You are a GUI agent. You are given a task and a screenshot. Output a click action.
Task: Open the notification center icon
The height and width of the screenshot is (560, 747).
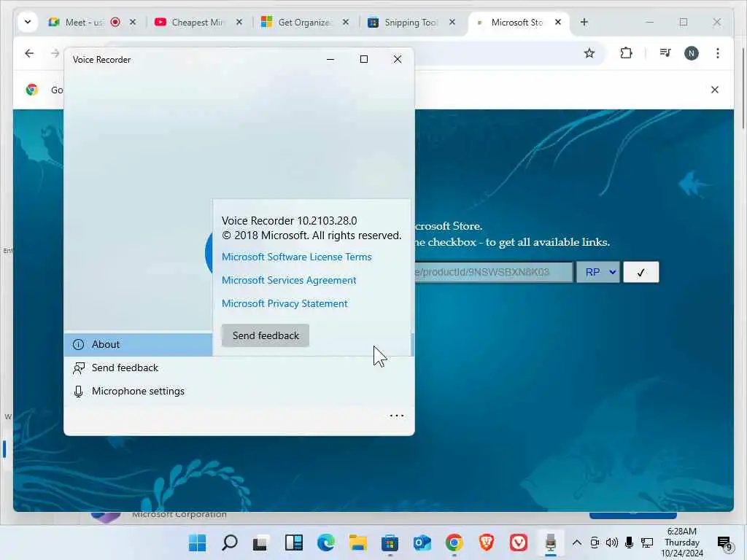click(x=724, y=542)
